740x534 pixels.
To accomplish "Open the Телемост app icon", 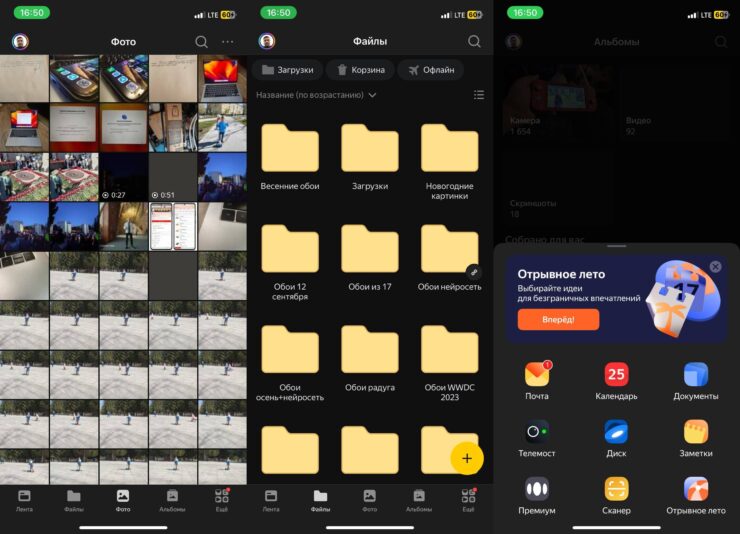I will click(x=537, y=432).
